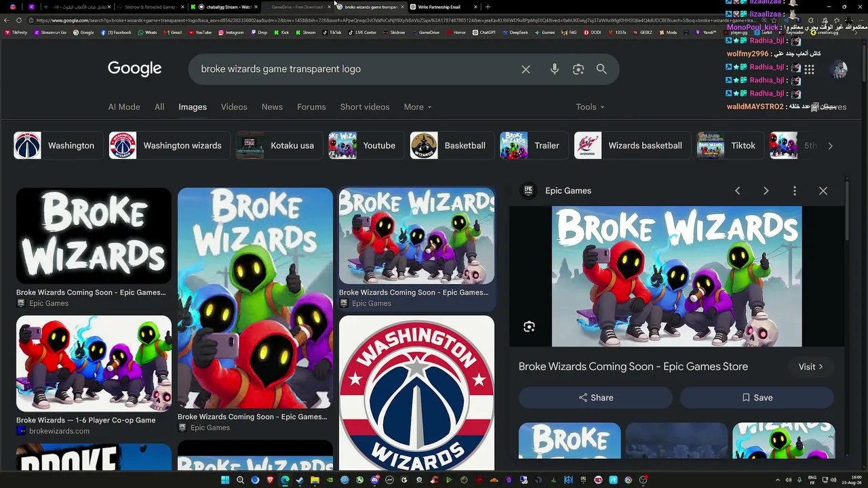Switch to the GameDrive Free Download tab
This screenshot has width=868, height=488.
coord(297,7)
